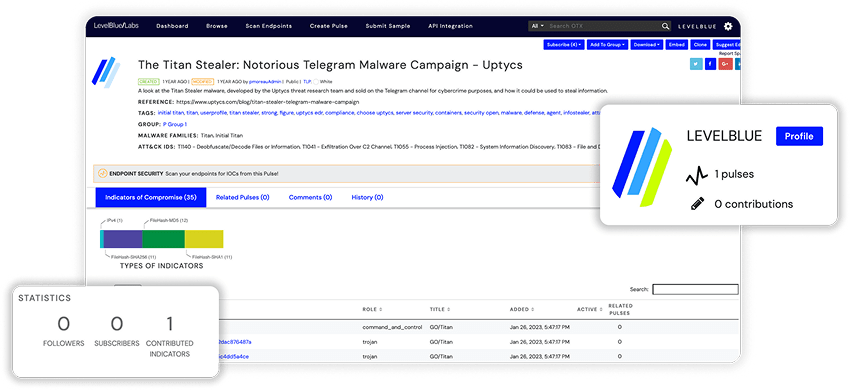Switch to Related Pulses tab
850x390 pixels.
242,197
